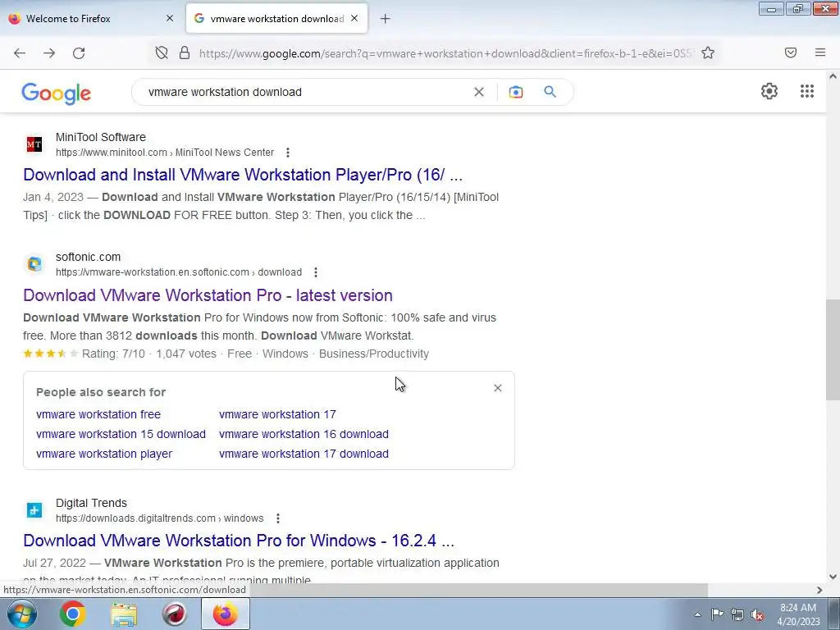Click the muted volume tray icon
The height and width of the screenshot is (630, 840).
[x=757, y=614]
